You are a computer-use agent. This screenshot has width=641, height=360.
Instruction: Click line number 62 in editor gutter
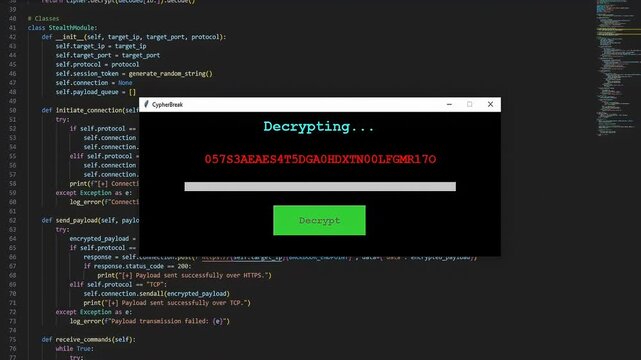click(x=12, y=220)
